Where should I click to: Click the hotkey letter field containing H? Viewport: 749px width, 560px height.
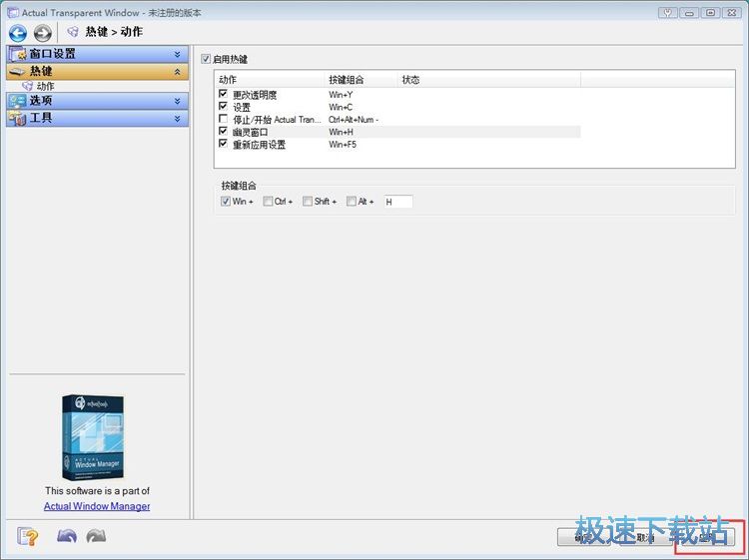tap(398, 202)
